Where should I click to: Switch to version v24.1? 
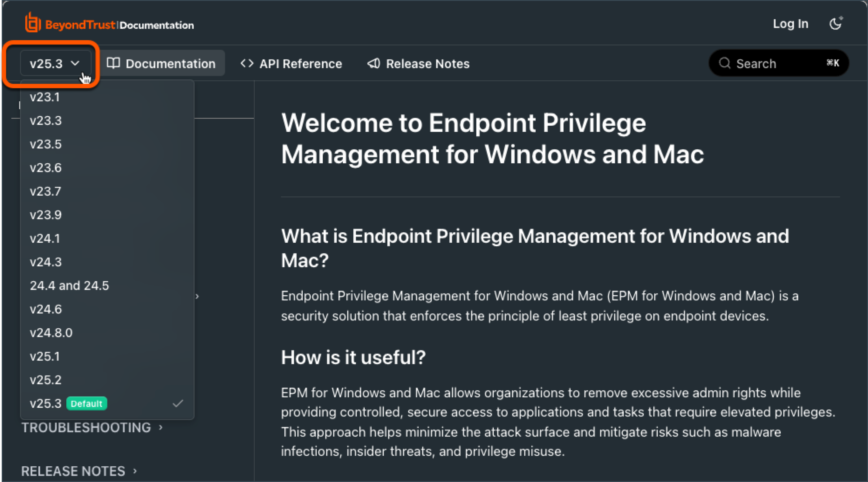tap(107, 238)
